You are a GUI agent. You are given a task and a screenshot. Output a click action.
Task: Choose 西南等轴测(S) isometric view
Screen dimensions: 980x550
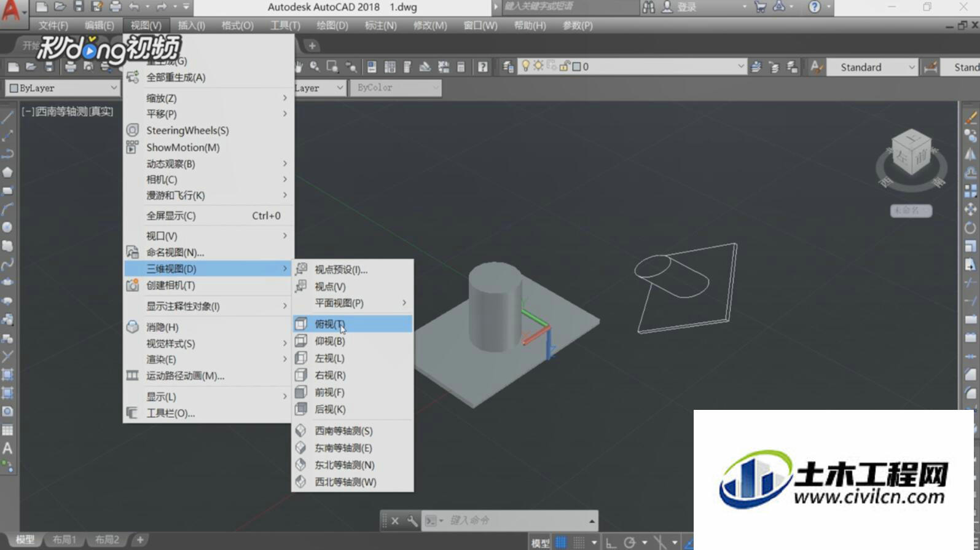point(352,431)
